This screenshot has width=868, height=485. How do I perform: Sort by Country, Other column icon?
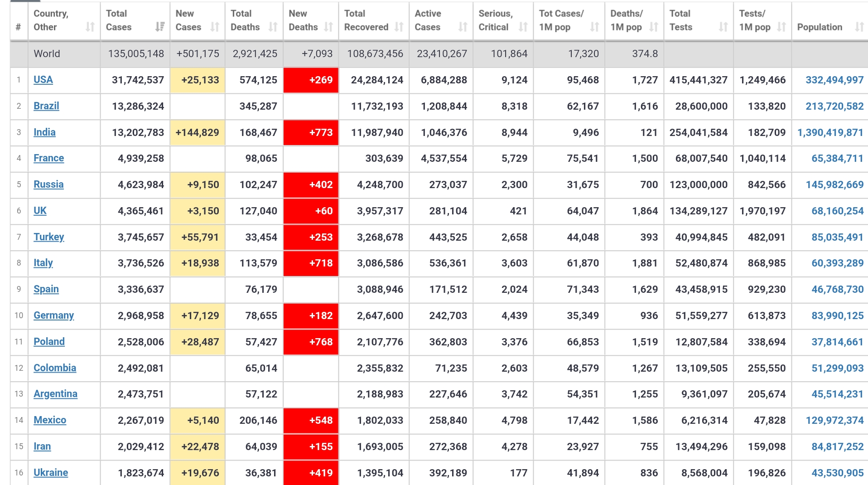[90, 27]
